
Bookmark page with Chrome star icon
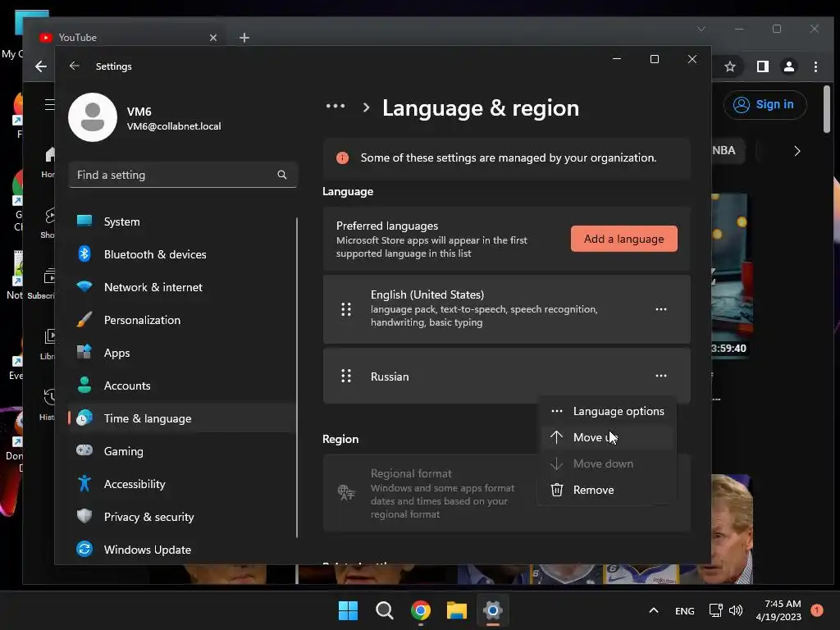(729, 66)
